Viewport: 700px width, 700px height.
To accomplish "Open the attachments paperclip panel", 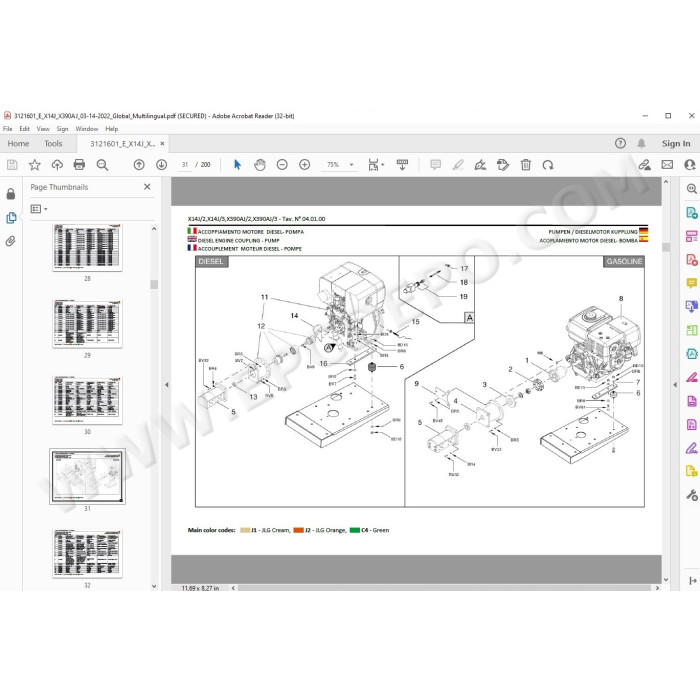I will 11,241.
